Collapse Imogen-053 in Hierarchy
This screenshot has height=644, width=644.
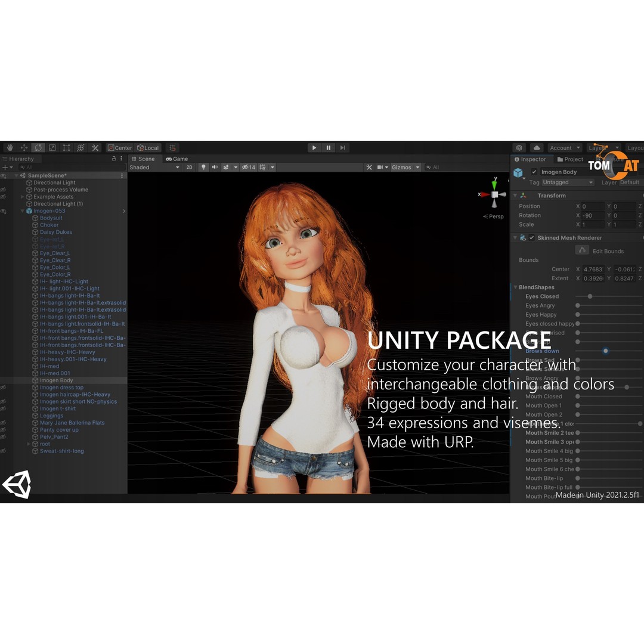coord(23,211)
